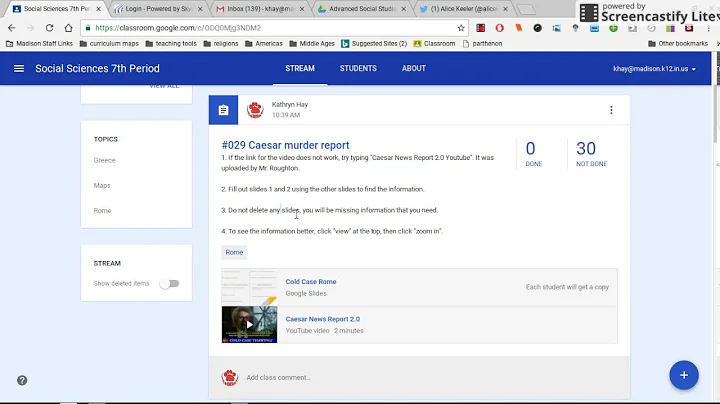
Task: Switch to the Advanced Social Studies Drive tab
Action: pyautogui.click(x=362, y=9)
